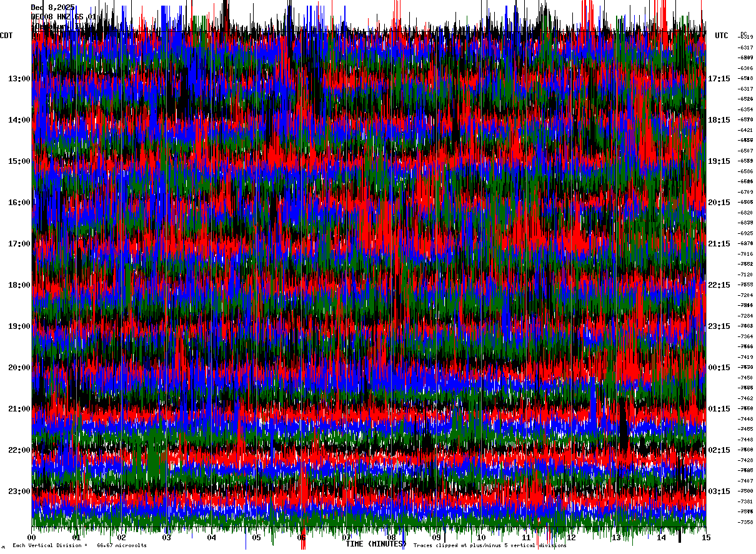
Task: Click the 14:00 CDT hour label
Action: click(19, 120)
